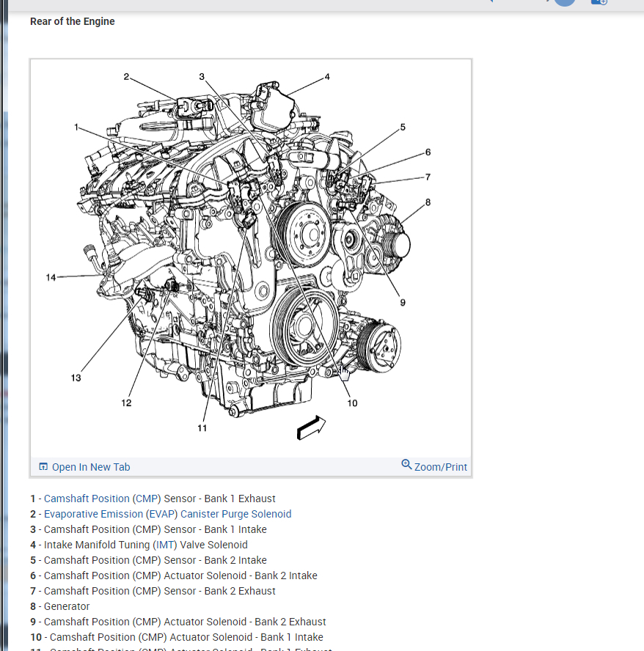Click the direction arrow below the engine
Image resolution: width=644 pixels, height=651 pixels.
tap(310, 428)
